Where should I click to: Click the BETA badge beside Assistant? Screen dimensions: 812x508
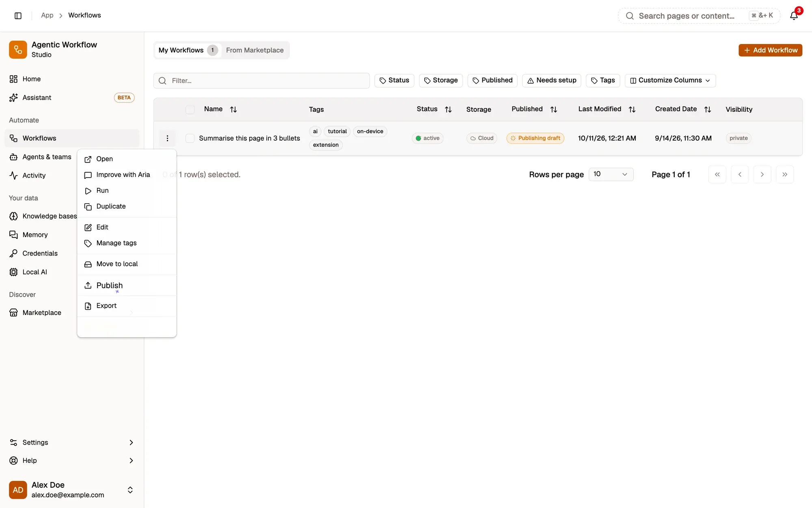[x=124, y=98]
